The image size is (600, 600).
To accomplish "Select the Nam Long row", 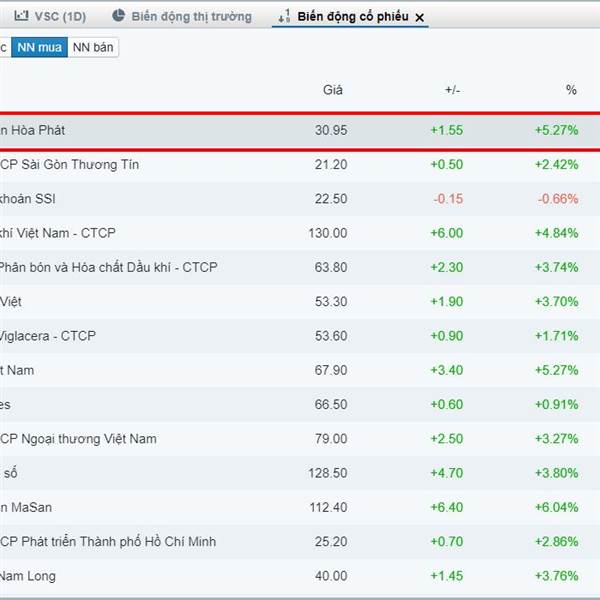I will tap(300, 576).
